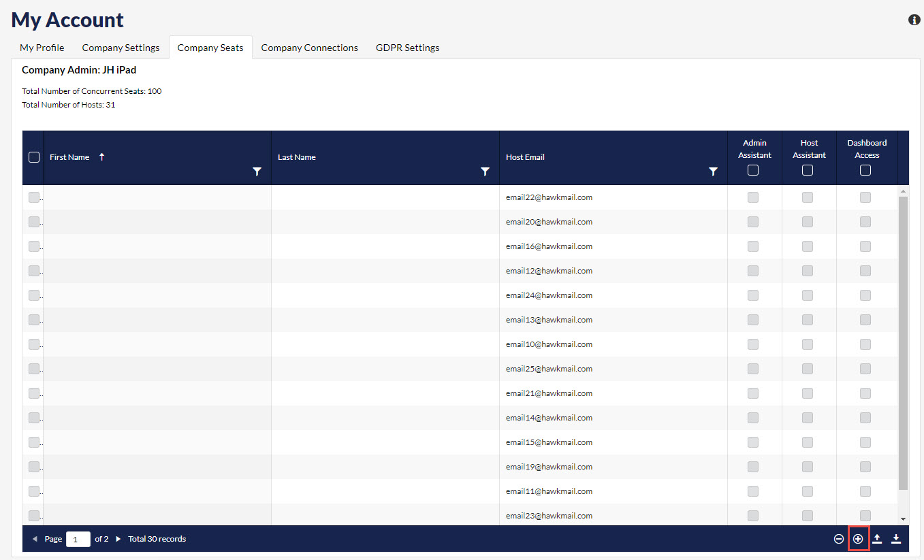Image resolution: width=924 pixels, height=560 pixels.
Task: Sort by the First Name column header
Action: [x=69, y=157]
